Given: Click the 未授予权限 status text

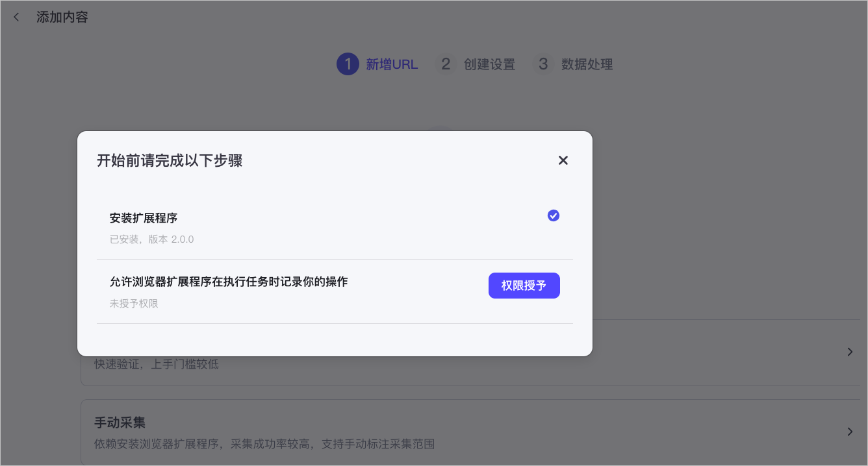Looking at the screenshot, I should point(134,304).
